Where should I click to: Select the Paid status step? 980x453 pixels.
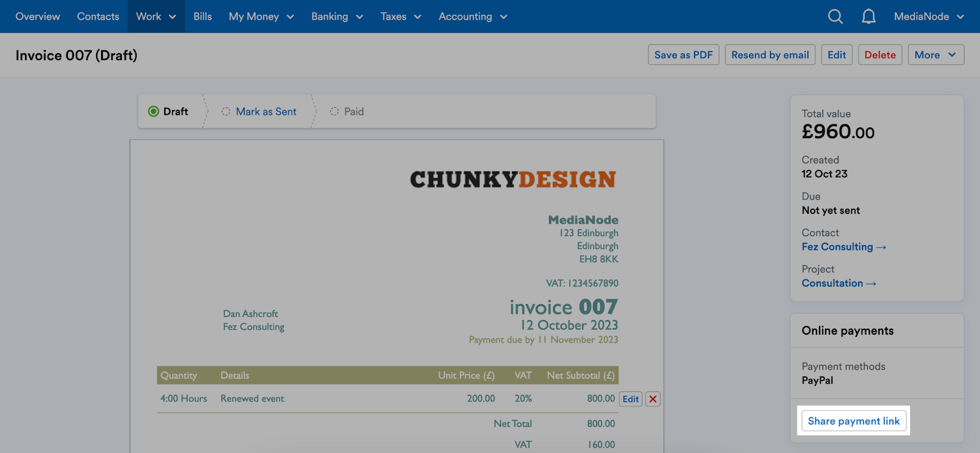click(347, 112)
